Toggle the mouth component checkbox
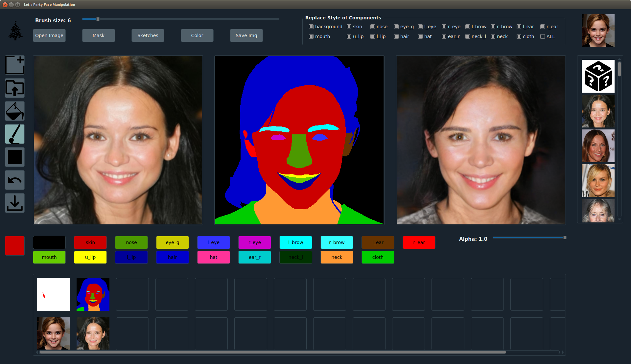The height and width of the screenshot is (364, 631). pos(311,36)
